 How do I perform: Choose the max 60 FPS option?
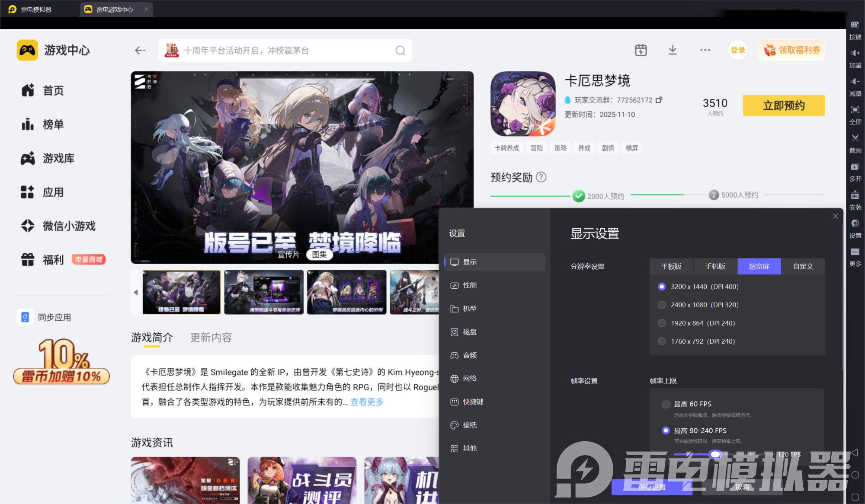(x=666, y=404)
